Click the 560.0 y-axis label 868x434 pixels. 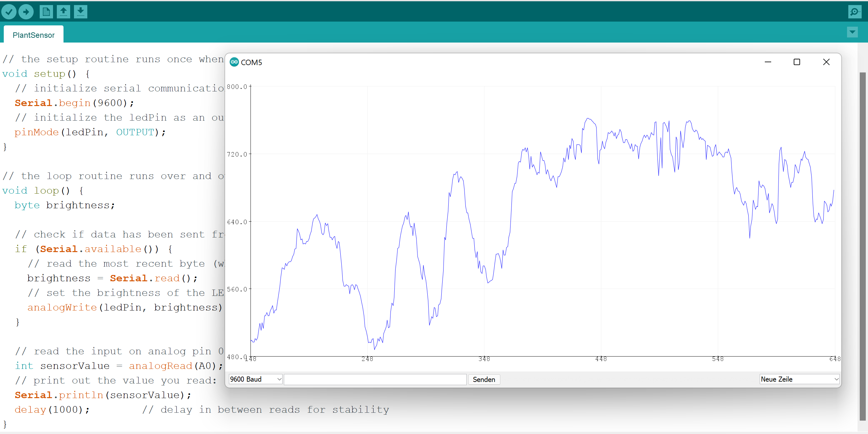pyautogui.click(x=237, y=289)
